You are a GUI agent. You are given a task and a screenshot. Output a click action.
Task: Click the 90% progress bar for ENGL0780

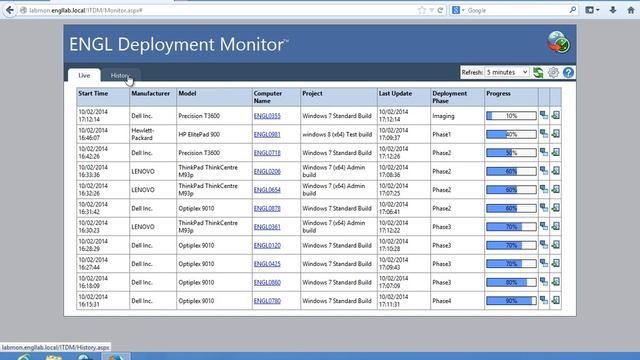pyautogui.click(x=511, y=301)
